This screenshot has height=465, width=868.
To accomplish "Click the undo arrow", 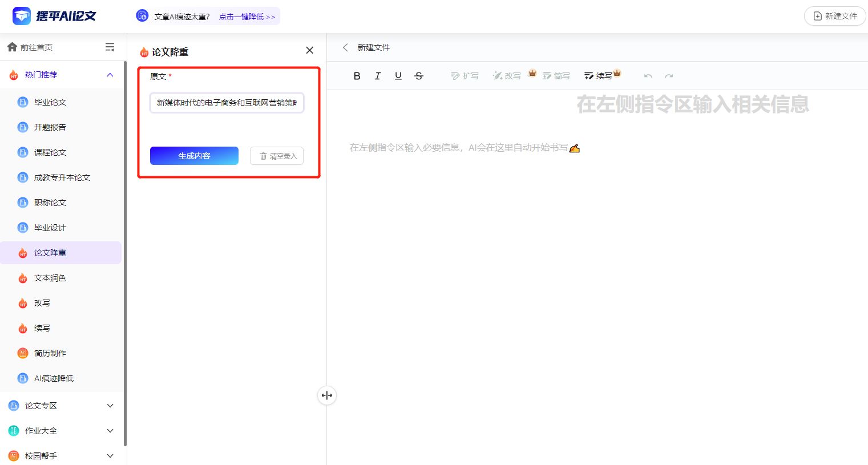I will point(648,75).
